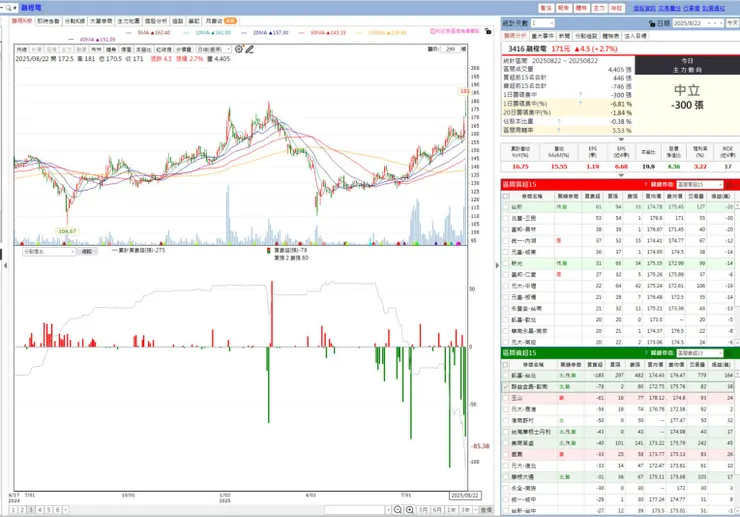Open the 行事曆 link
The width and height of the screenshot is (740, 517).
pyautogui.click(x=691, y=8)
